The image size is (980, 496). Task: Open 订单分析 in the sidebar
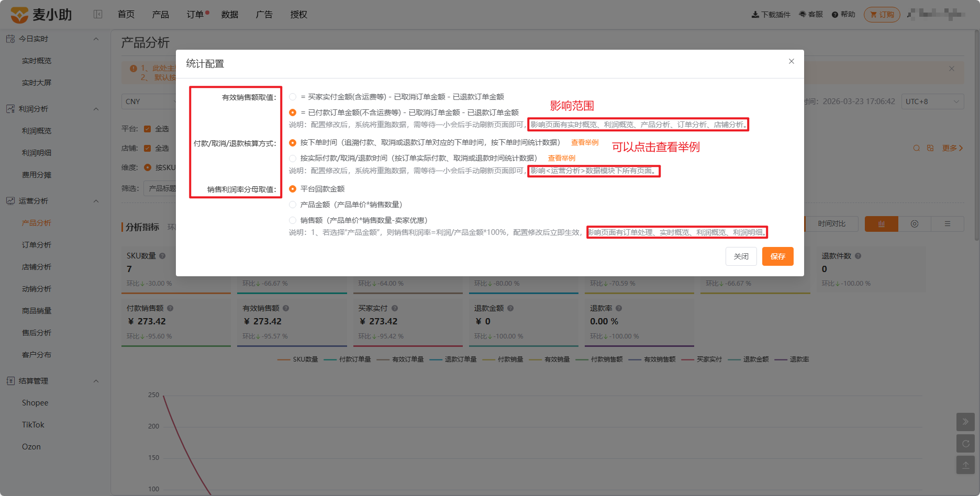pyautogui.click(x=37, y=245)
